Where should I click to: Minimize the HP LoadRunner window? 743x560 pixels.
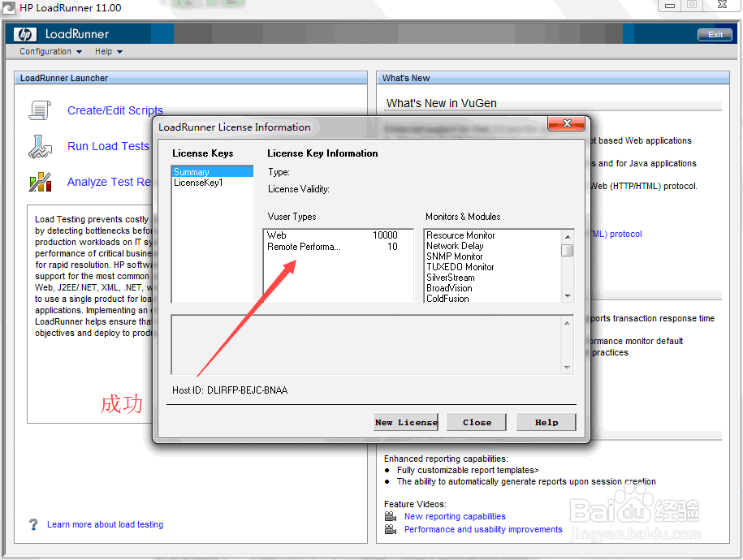670,6
